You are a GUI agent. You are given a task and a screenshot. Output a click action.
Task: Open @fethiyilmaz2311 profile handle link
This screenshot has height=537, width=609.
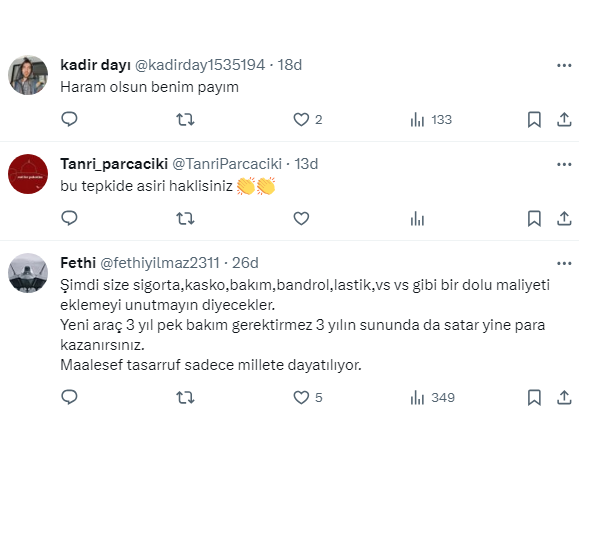point(160,263)
